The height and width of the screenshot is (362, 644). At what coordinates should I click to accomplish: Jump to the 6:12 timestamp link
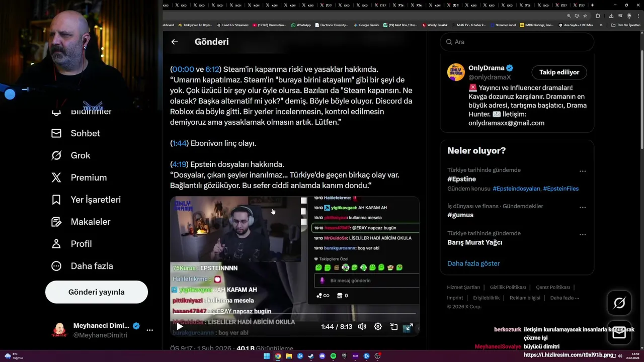pyautogui.click(x=212, y=69)
